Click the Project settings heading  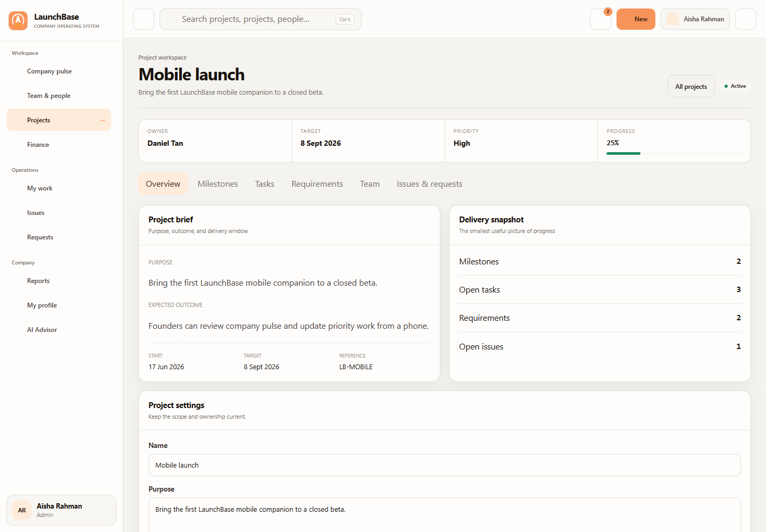pos(176,405)
